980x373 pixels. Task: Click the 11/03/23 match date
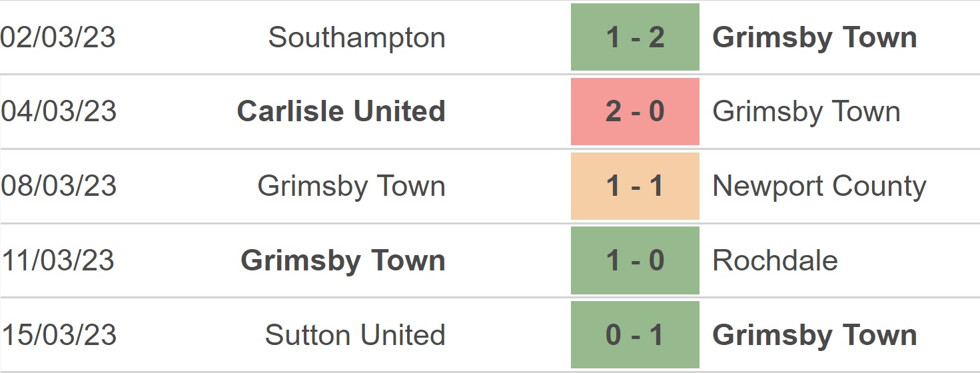tap(58, 260)
